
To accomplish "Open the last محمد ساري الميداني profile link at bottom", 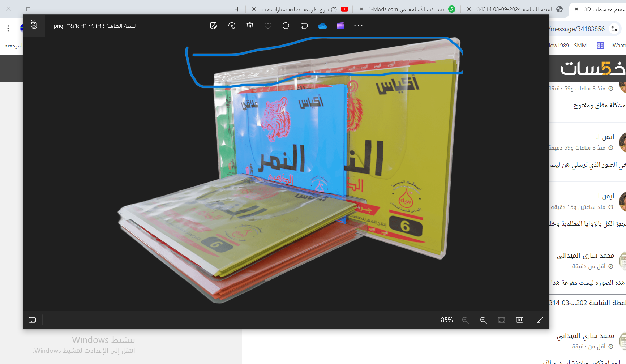I will (585, 336).
